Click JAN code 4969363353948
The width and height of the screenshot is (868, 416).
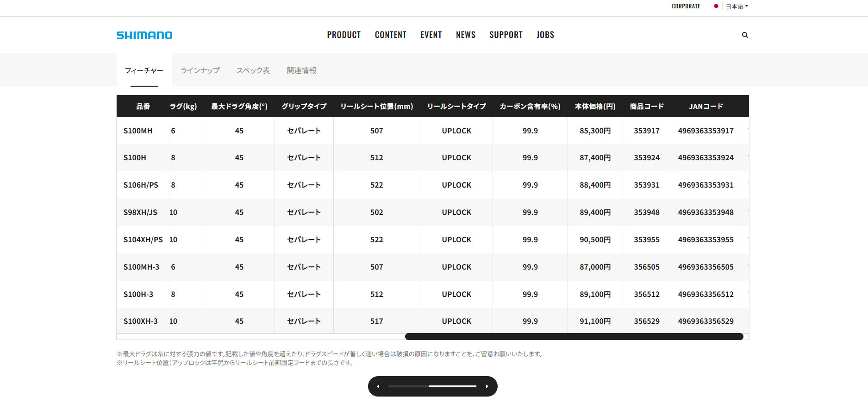point(706,213)
